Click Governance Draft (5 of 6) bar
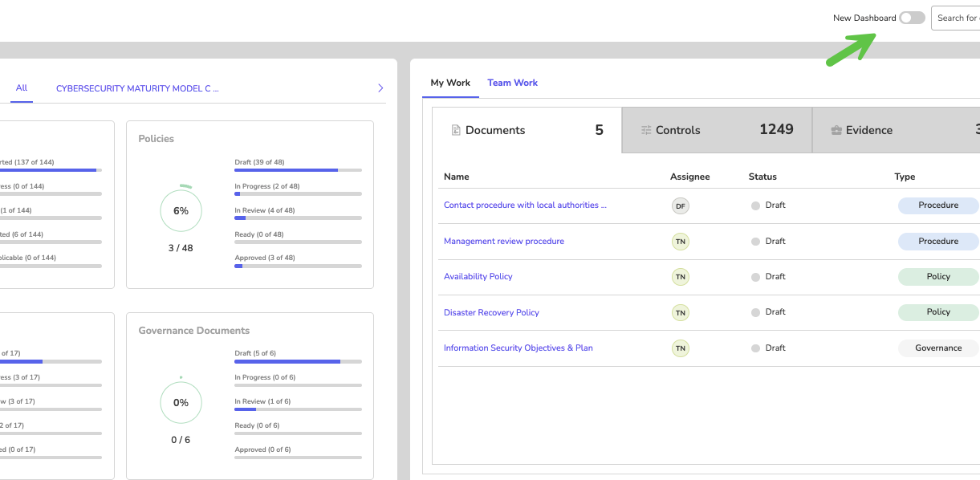Screen dimensions: 980x480 [298, 361]
